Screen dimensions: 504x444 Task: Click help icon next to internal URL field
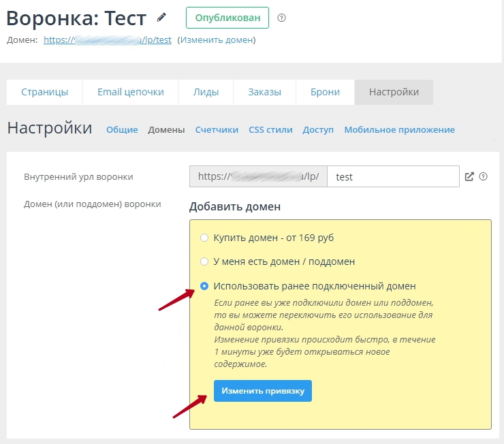point(484,176)
